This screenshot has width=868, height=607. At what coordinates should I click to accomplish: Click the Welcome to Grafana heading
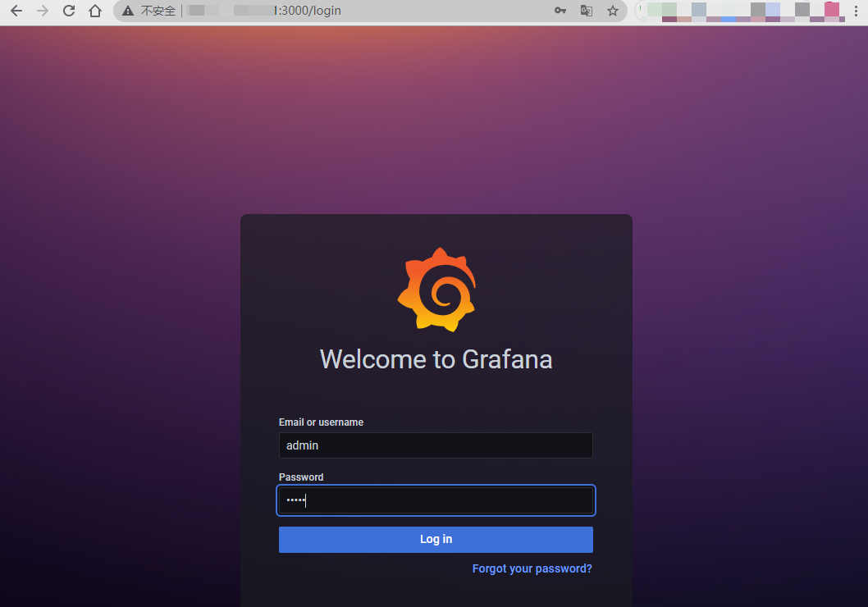coord(436,359)
